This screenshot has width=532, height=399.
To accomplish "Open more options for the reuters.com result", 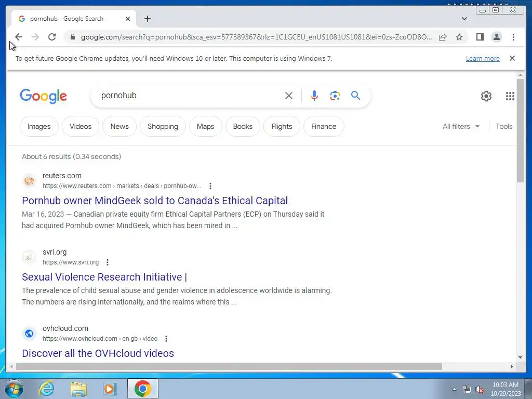I will click(210, 186).
